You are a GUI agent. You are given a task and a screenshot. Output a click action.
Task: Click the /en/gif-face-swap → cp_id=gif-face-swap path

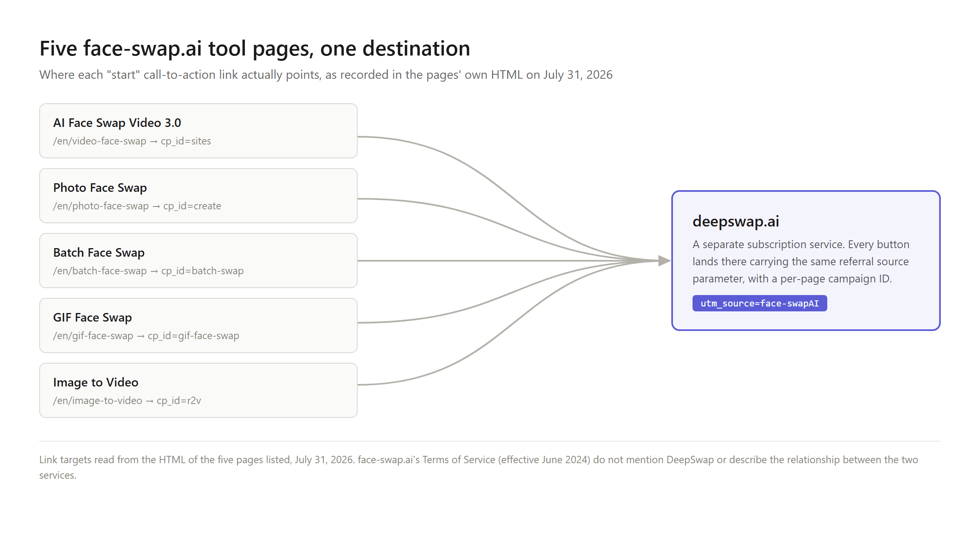[x=146, y=336]
